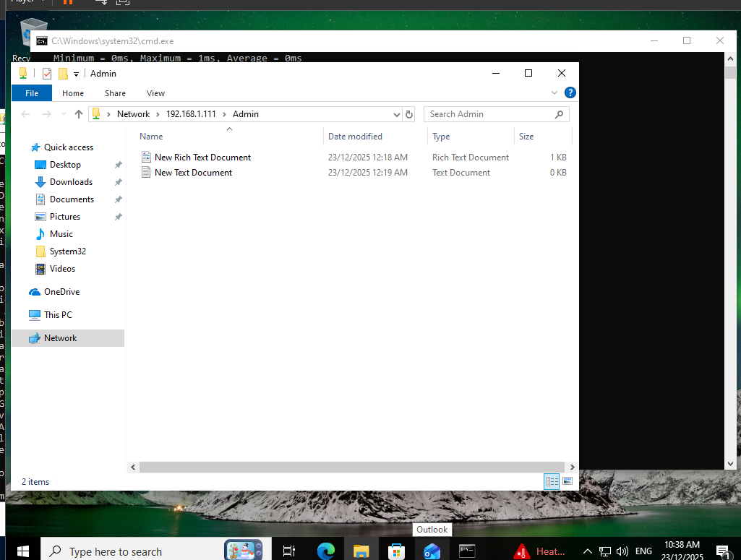741x560 pixels.
Task: Launch Microsoft Edge from the taskbar
Action: (325, 551)
